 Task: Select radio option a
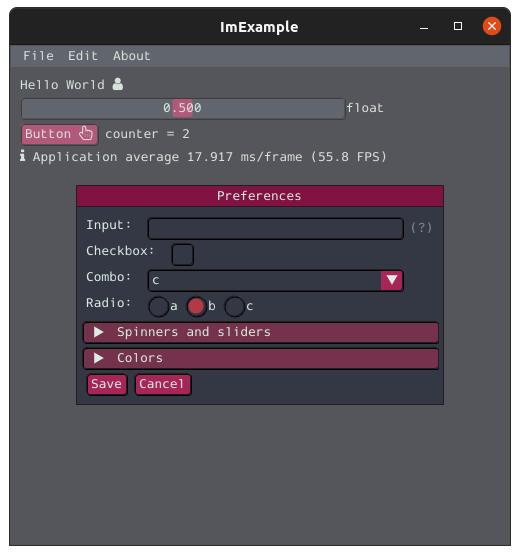click(159, 307)
